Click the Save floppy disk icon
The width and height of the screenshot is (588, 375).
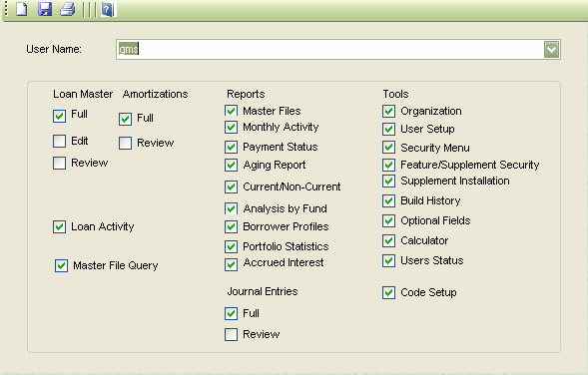pos(45,9)
